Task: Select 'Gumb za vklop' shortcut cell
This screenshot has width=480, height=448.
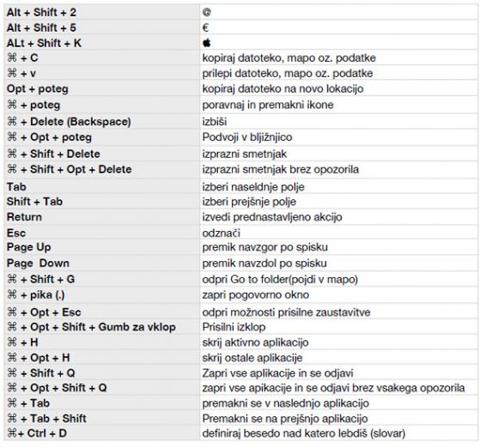Action: point(102,327)
